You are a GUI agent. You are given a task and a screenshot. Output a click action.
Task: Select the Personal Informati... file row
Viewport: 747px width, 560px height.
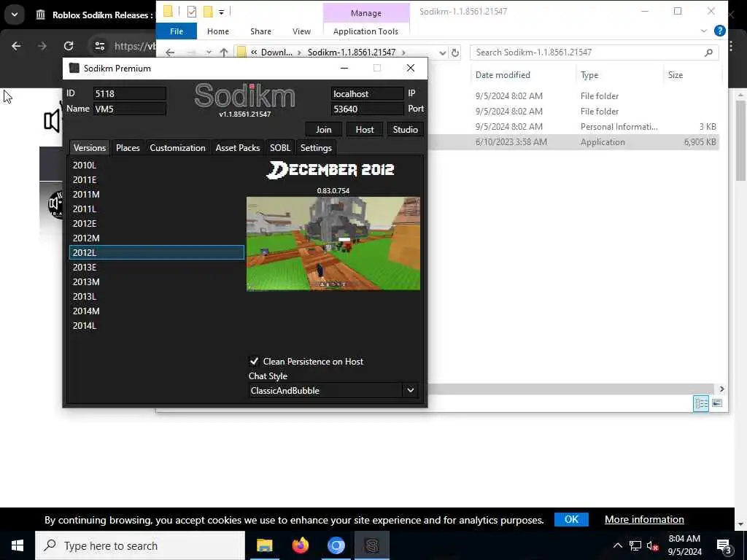pos(573,127)
